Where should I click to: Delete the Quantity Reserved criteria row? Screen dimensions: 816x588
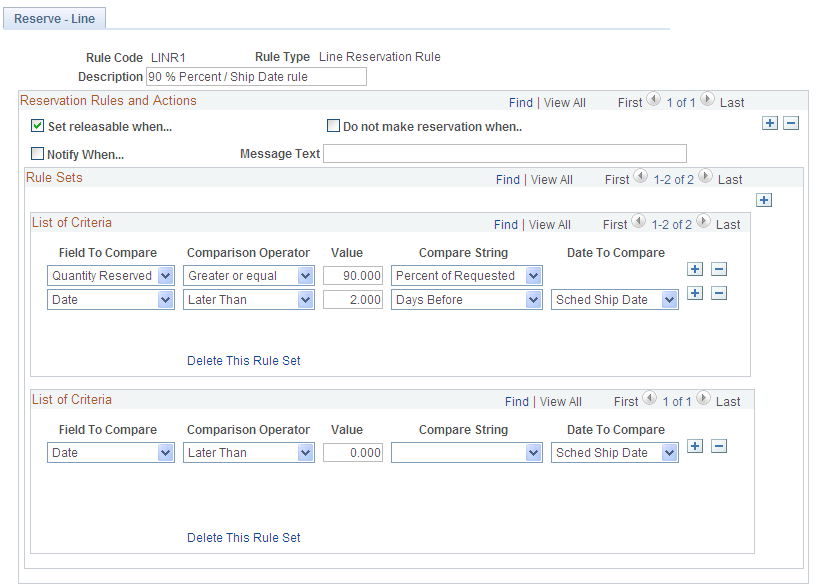pos(719,269)
